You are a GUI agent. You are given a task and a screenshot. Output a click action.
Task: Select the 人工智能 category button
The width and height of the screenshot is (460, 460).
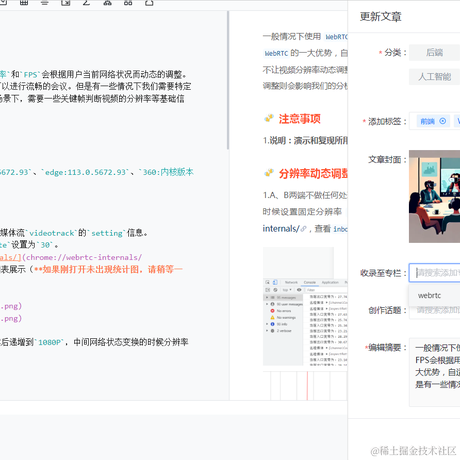pyautogui.click(x=434, y=77)
